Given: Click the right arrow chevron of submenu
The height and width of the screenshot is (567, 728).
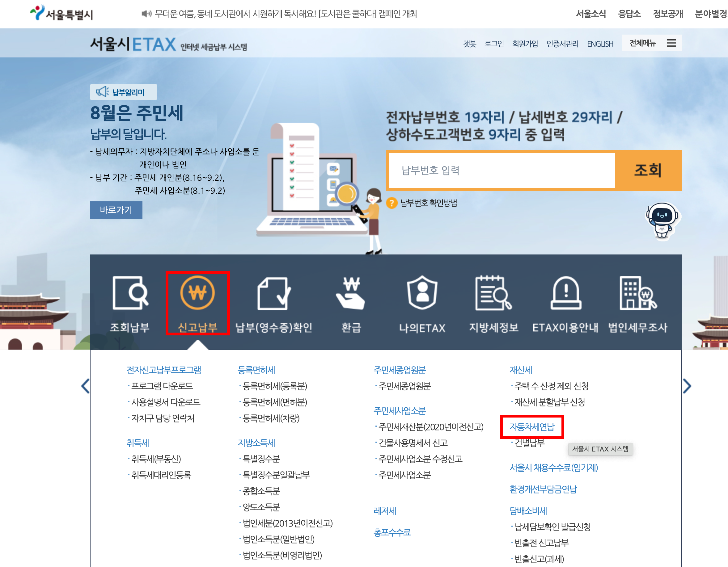Looking at the screenshot, I should coord(687,386).
